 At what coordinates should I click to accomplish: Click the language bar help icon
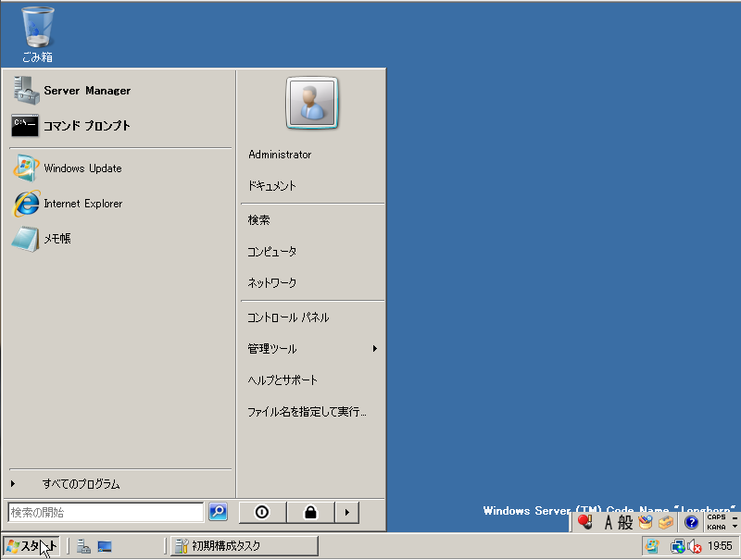click(691, 522)
